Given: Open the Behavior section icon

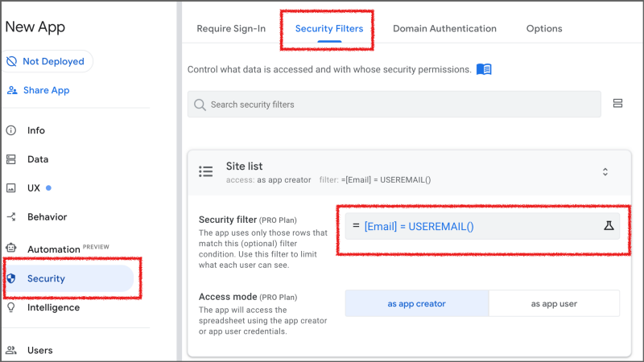Looking at the screenshot, I should [x=11, y=216].
